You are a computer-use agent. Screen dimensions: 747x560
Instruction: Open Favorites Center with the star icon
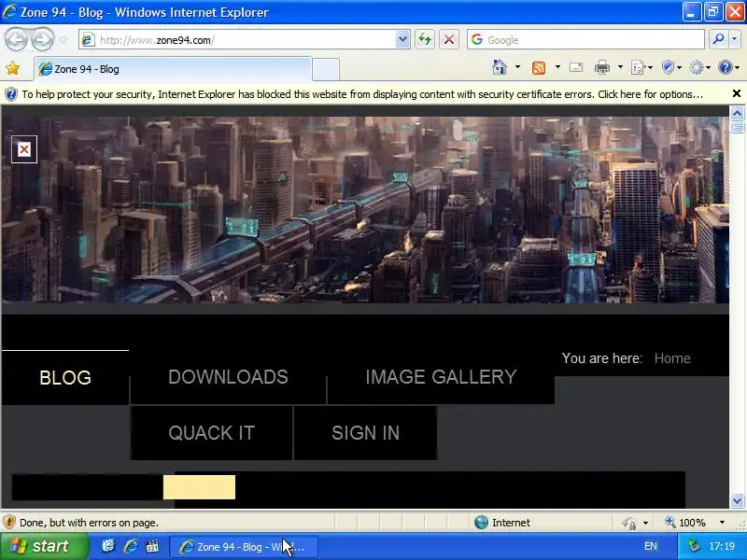tap(13, 68)
